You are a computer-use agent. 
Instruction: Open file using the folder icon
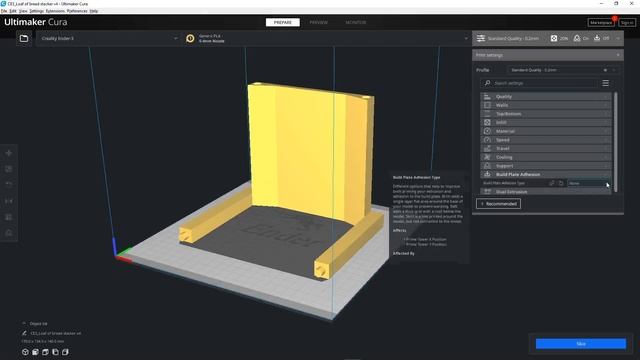coord(24,38)
